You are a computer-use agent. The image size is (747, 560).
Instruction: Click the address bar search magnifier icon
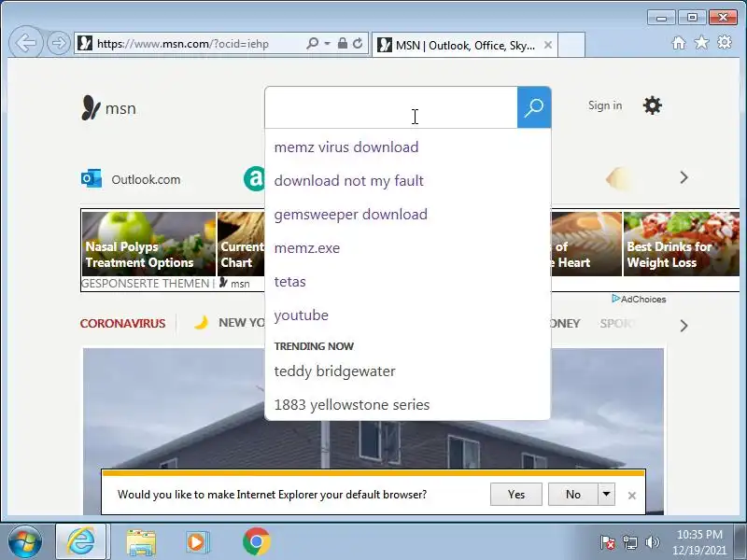(313, 43)
